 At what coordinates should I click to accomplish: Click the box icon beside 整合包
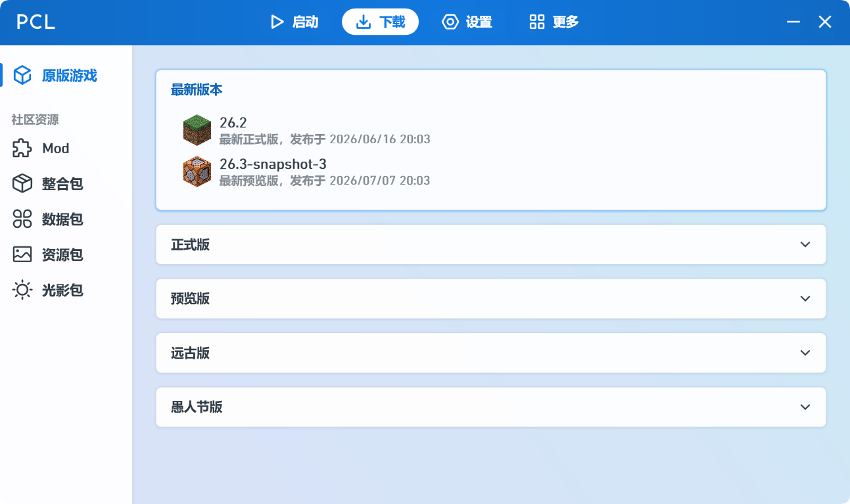tap(22, 184)
